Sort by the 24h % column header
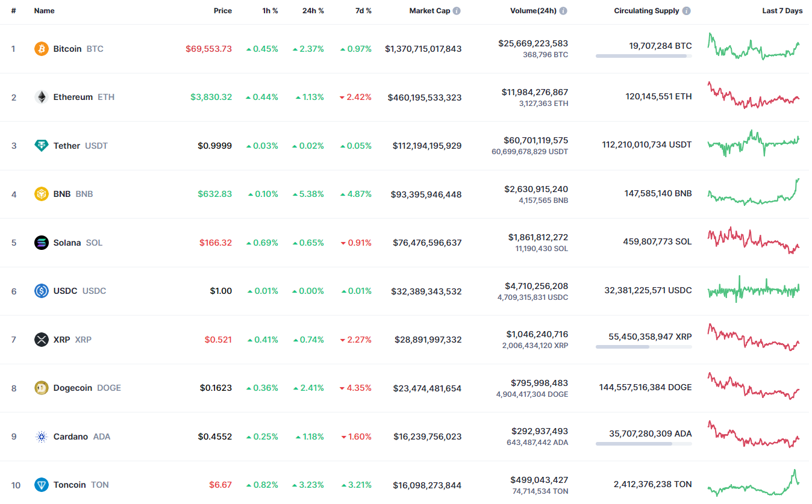 coord(313,11)
